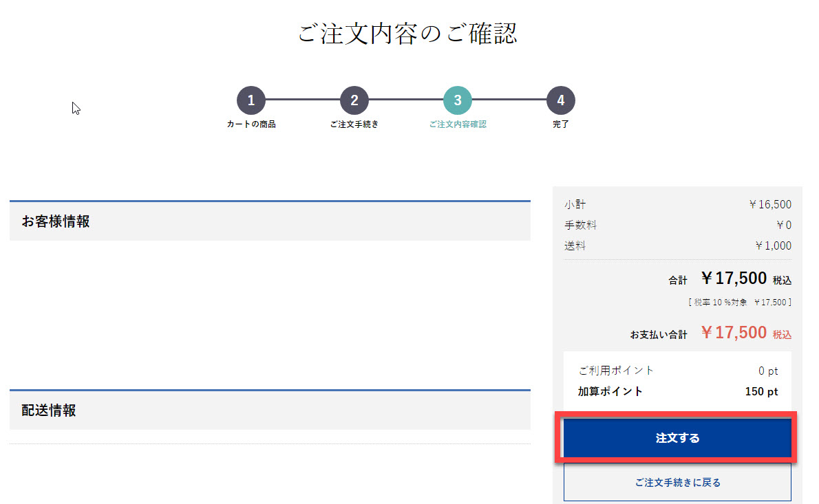This screenshot has width=819, height=504.
Task: Click the ご注文内容確認 step label
Action: 458,124
